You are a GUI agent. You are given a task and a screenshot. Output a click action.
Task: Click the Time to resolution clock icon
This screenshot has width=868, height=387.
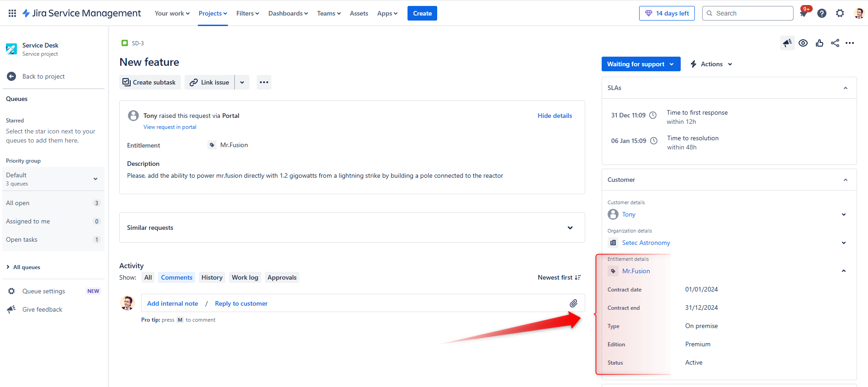(x=654, y=141)
